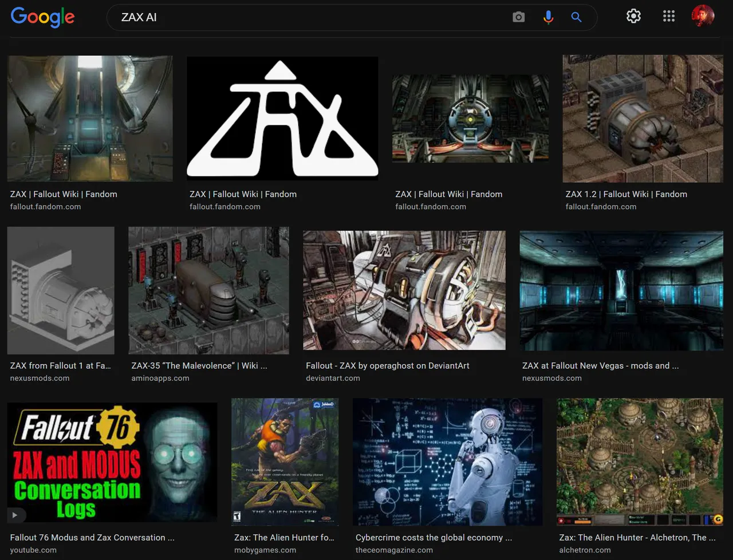This screenshot has height=560, width=733.
Task: Click 'Fallout - ZAX by operaghost on DeviantArt'
Action: [x=387, y=365]
